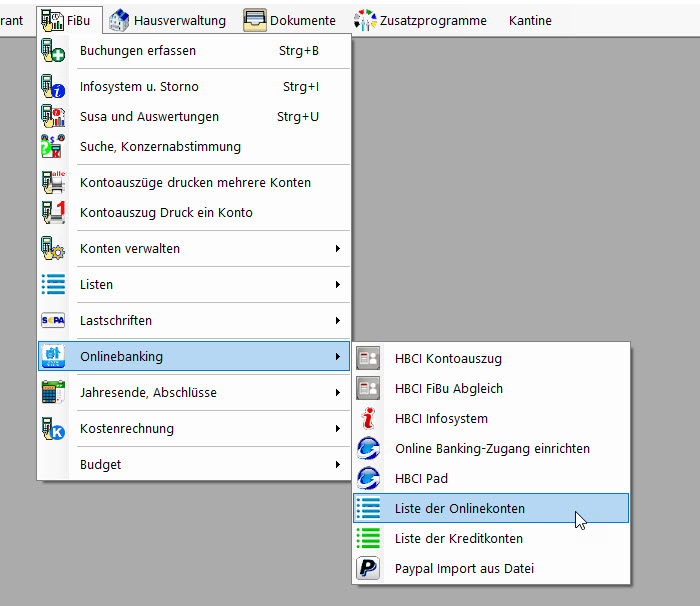The height and width of the screenshot is (606, 700).
Task: Click the Paypal Import P icon
Action: point(368,568)
